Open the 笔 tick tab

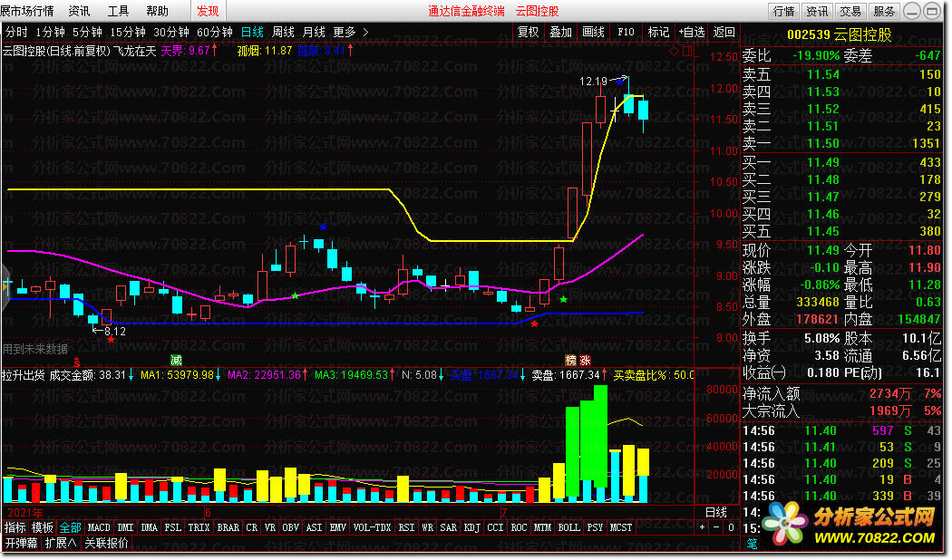pos(753,544)
